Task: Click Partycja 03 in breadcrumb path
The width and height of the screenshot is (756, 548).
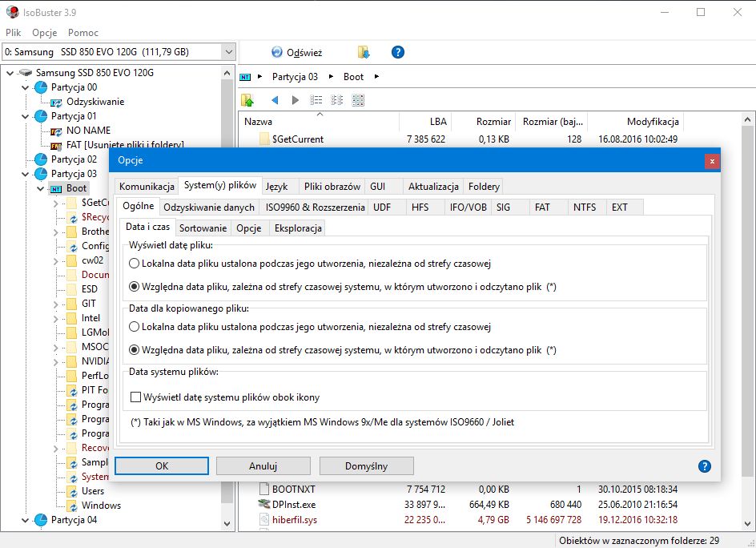Action: 295,77
